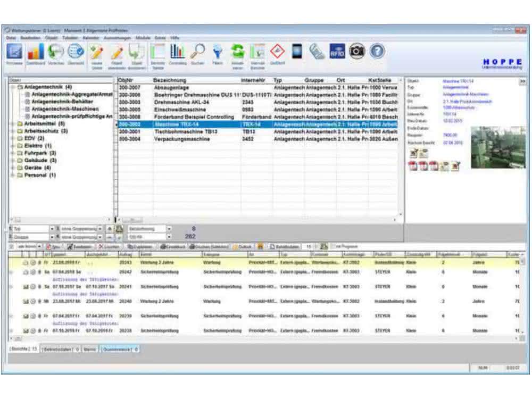The width and height of the screenshot is (532, 399).
Task: Click the Einzeldruck print button
Action: [x=173, y=247]
